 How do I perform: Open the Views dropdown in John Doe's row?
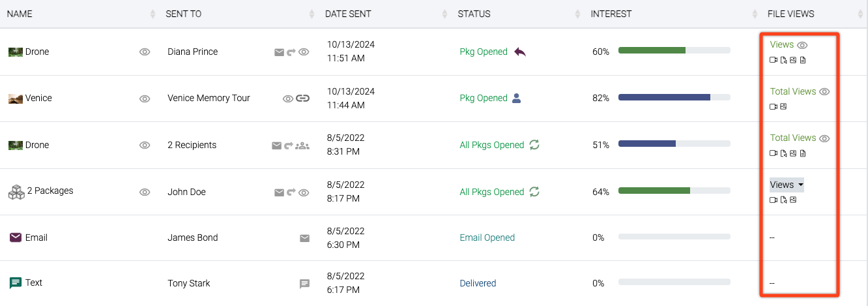tap(787, 185)
